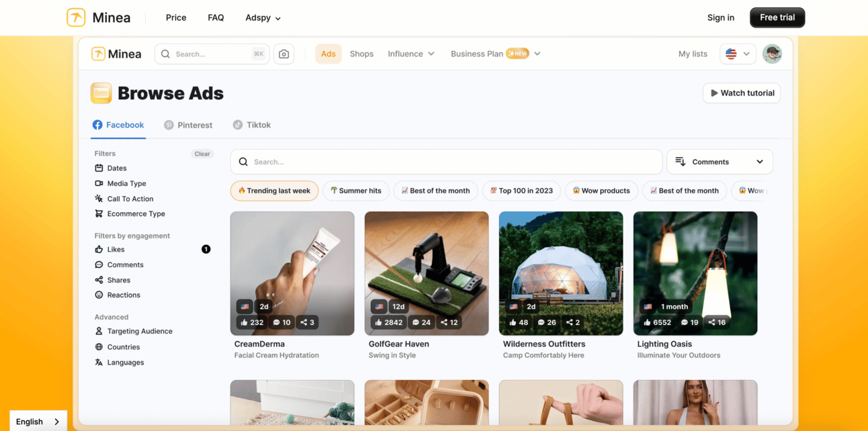Select the Wow products chip

click(x=601, y=191)
